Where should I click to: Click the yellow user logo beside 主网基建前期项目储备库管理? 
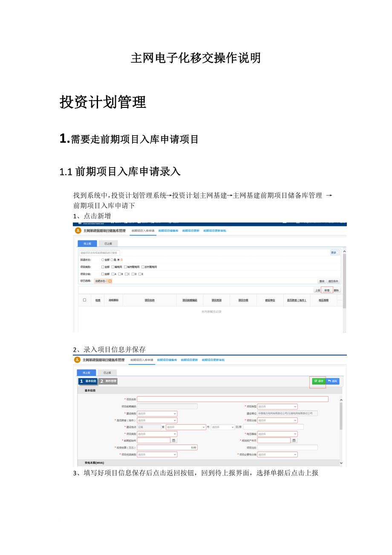coord(78,230)
